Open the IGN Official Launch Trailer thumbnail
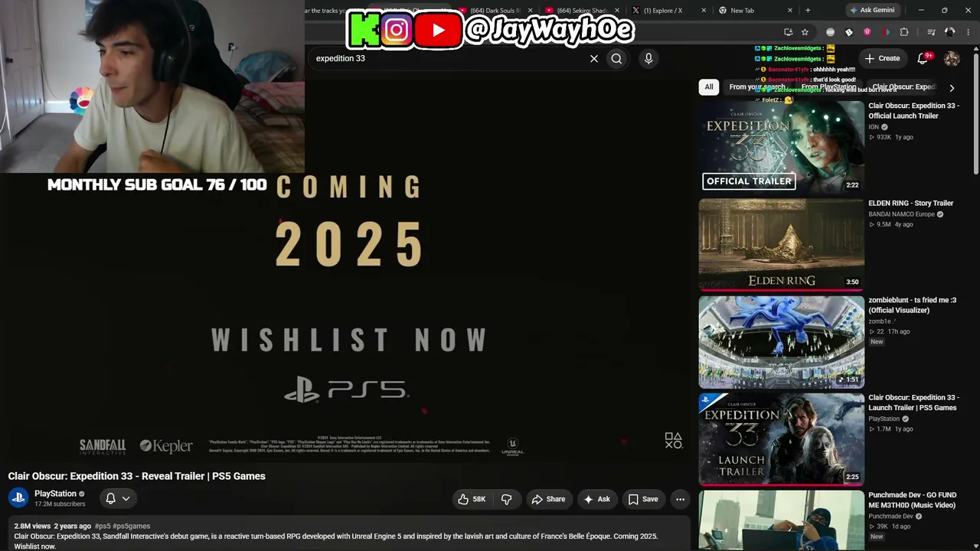Image resolution: width=980 pixels, height=551 pixels. [782, 147]
